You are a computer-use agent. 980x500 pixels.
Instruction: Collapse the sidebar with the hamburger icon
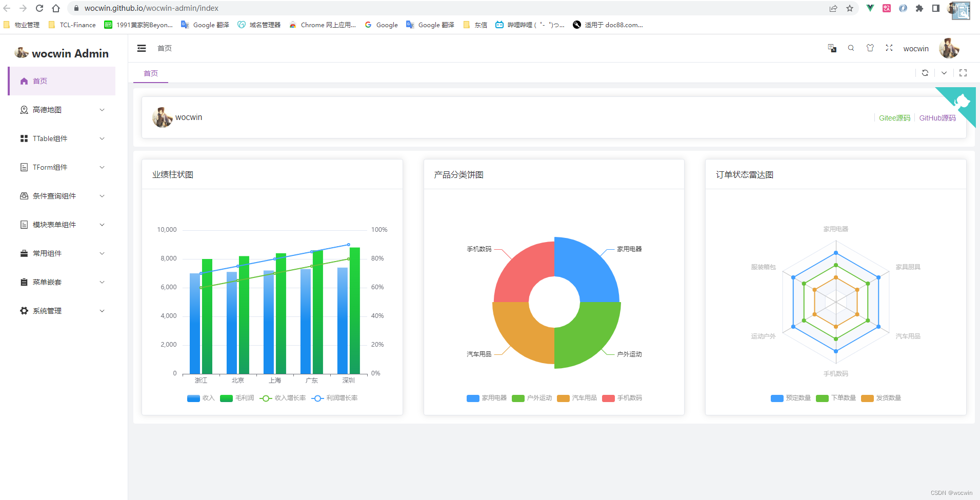142,48
